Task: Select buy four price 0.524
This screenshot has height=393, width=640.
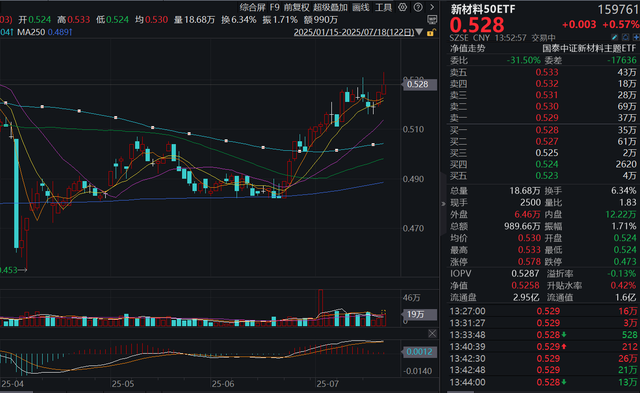Action: point(547,164)
